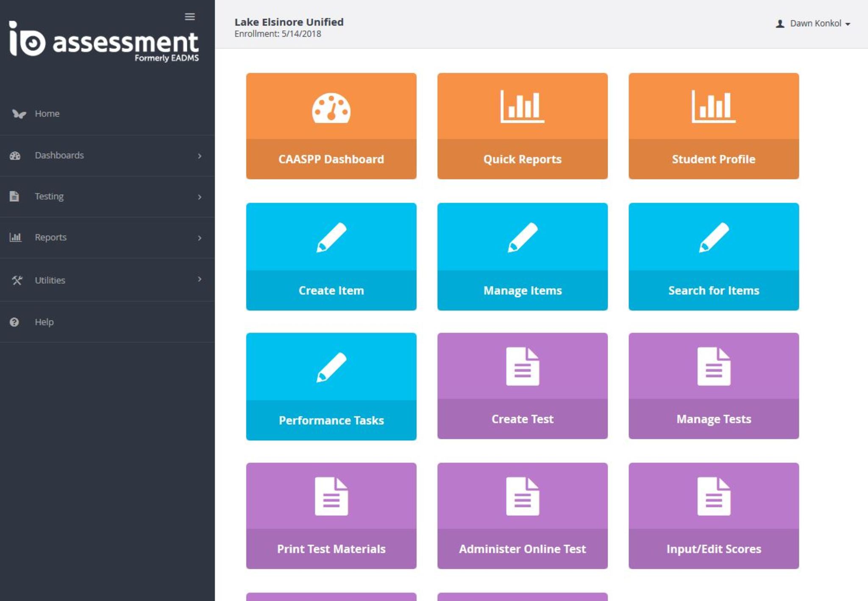Expand the Dashboards sidebar menu
Screen dimensions: 868x601
59,155
